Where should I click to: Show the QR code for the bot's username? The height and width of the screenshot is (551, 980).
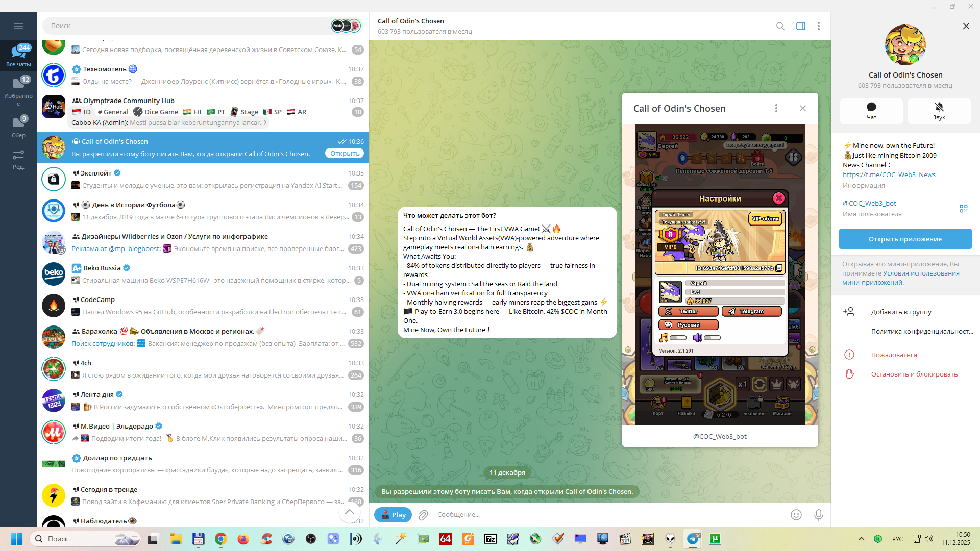pos(963,209)
